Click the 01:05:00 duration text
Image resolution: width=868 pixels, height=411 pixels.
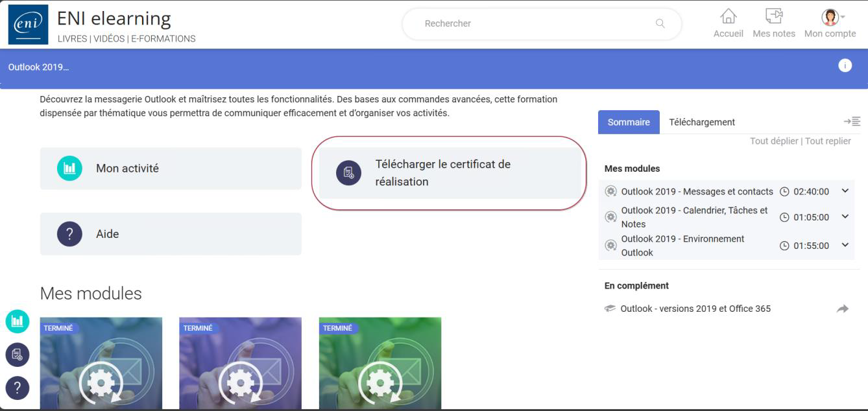click(x=811, y=218)
